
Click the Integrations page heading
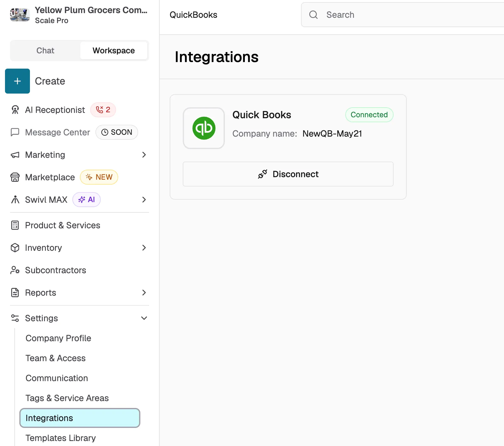(216, 57)
